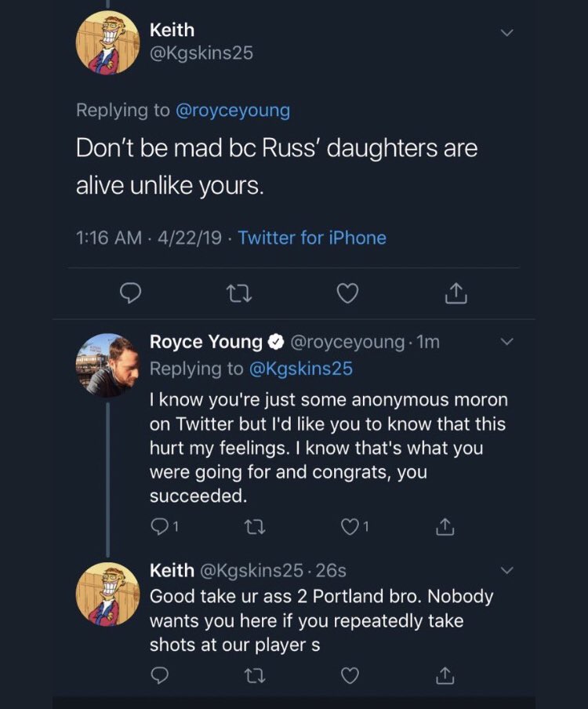
Task: Share Keith's Portland tweet
Action: tap(445, 674)
